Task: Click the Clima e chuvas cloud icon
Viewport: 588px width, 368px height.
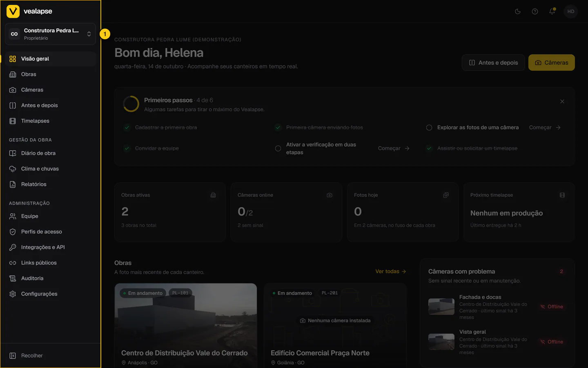Action: [x=13, y=169]
